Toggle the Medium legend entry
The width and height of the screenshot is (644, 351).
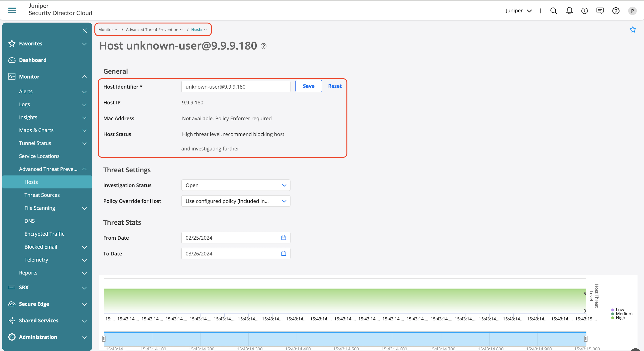pyautogui.click(x=624, y=314)
